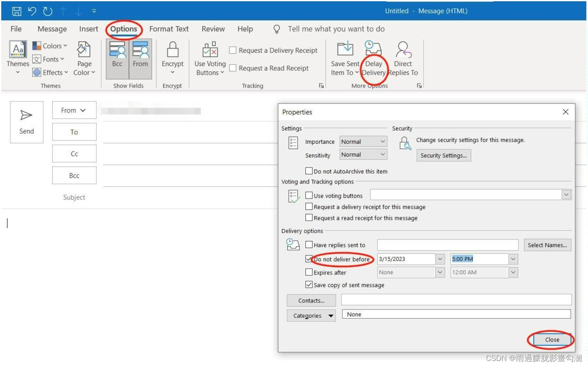
Task: Open Tracking group dialog launcher
Action: [x=321, y=86]
